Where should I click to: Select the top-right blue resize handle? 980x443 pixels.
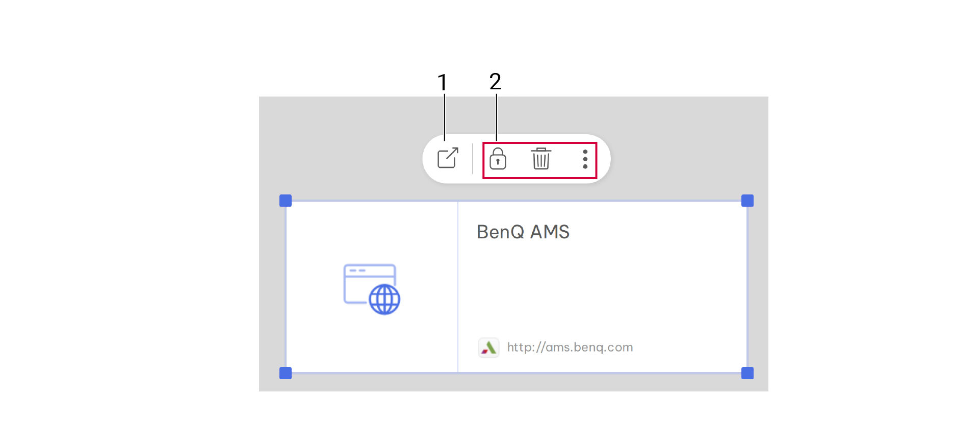tap(747, 201)
